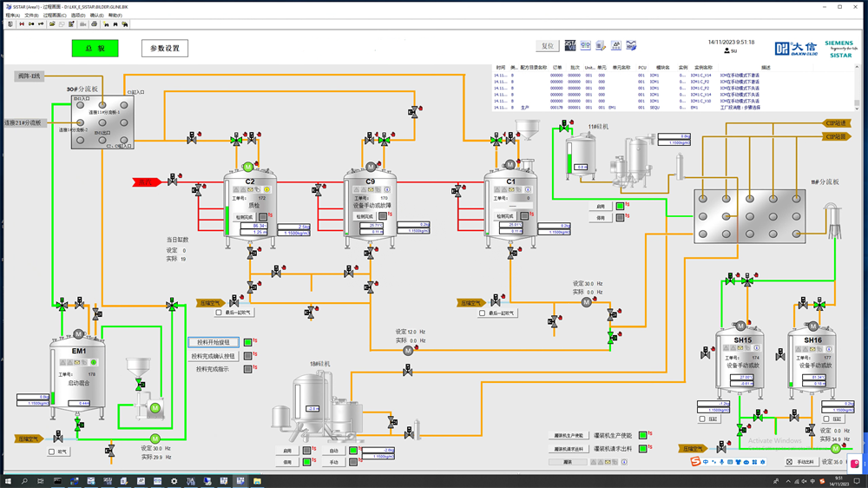868x488 pixels.
Task: Toggle the green indicator beside 投料开始按钮
Action: click(x=247, y=343)
